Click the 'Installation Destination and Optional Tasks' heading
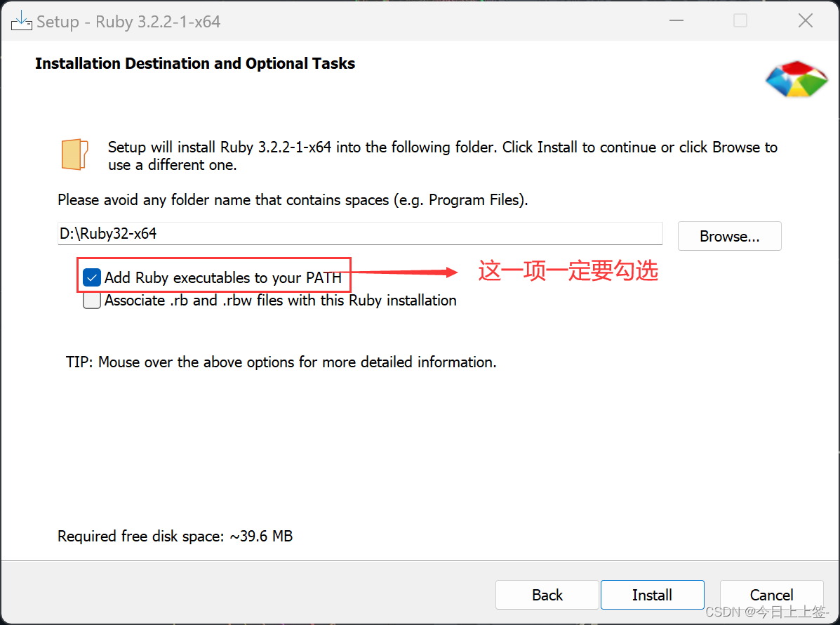This screenshot has width=840, height=625. pyautogui.click(x=195, y=63)
